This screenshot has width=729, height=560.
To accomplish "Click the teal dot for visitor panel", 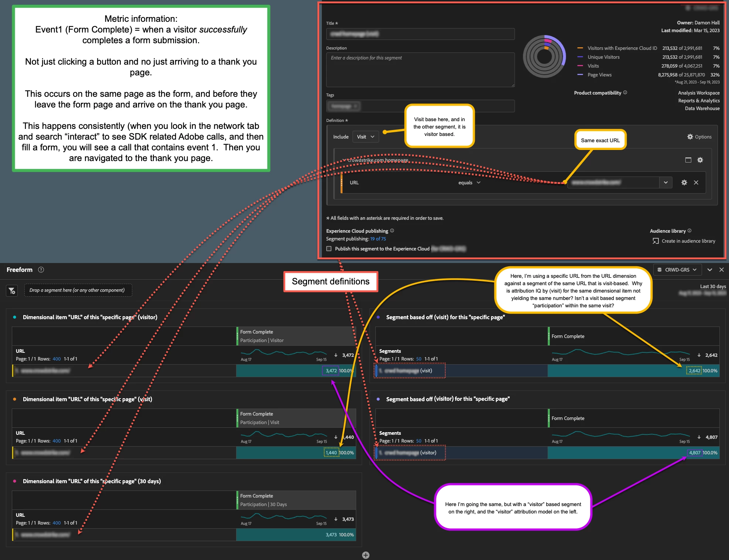I will [x=15, y=317].
